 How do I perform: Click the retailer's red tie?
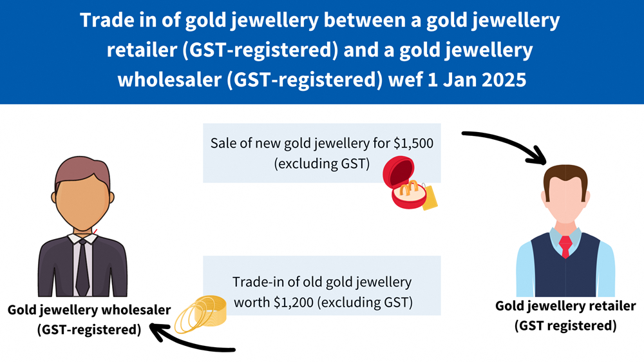tap(565, 247)
